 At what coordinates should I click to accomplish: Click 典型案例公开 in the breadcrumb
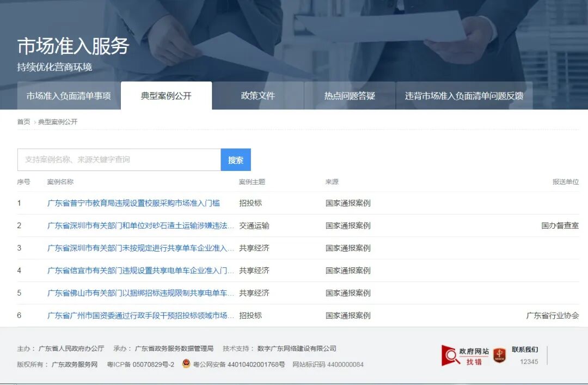click(57, 123)
